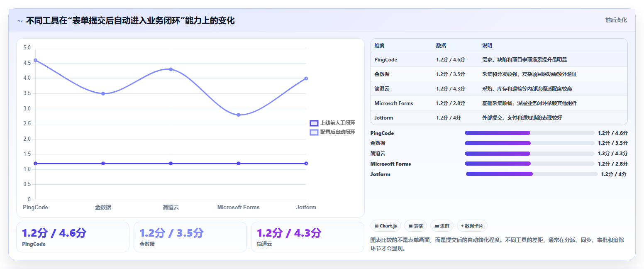
Task: Click the PingCode progress value 1.2分 / 4.6分
Action: click(x=613, y=133)
